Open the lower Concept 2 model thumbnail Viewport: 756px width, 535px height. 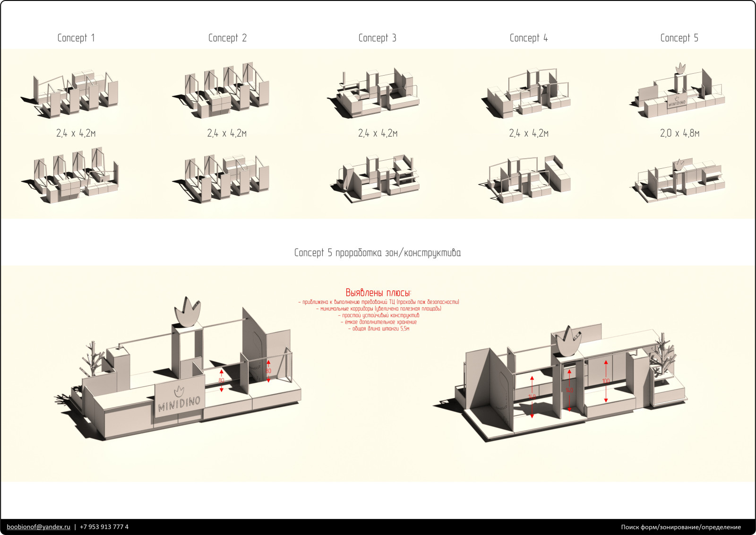[x=222, y=178]
